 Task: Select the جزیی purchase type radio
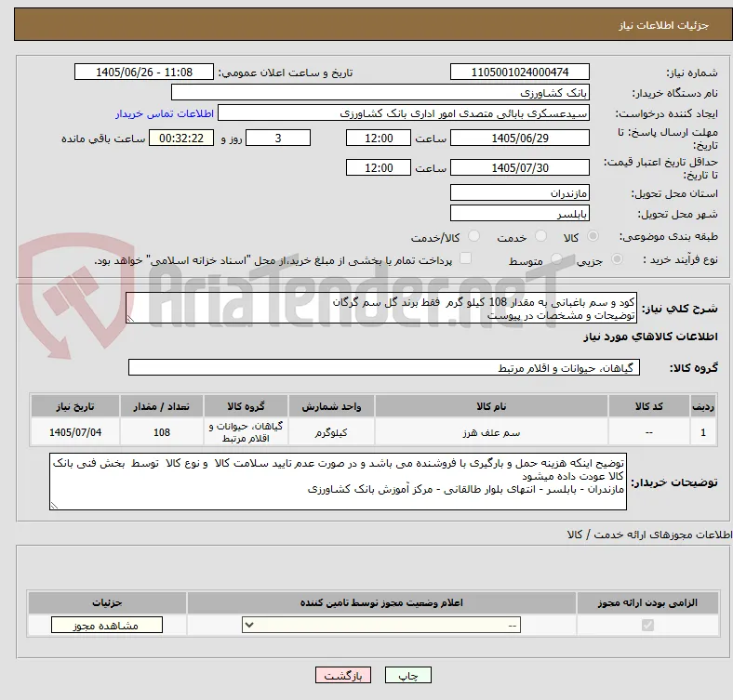(x=617, y=259)
